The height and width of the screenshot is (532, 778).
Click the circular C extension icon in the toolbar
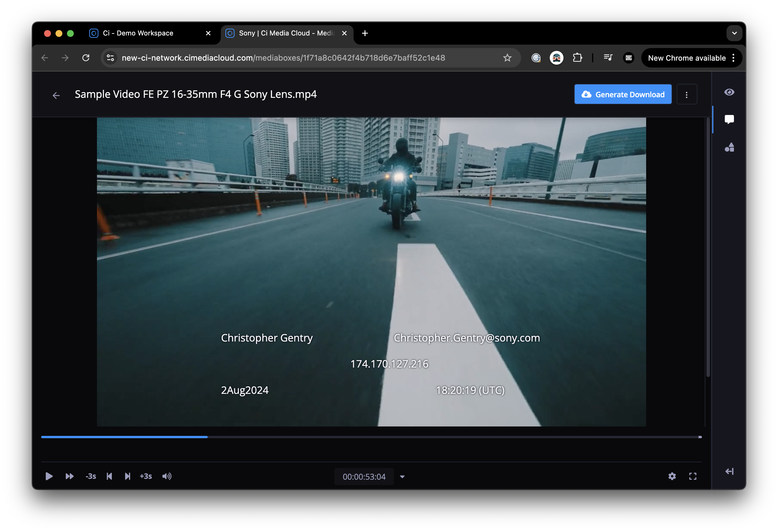click(536, 57)
